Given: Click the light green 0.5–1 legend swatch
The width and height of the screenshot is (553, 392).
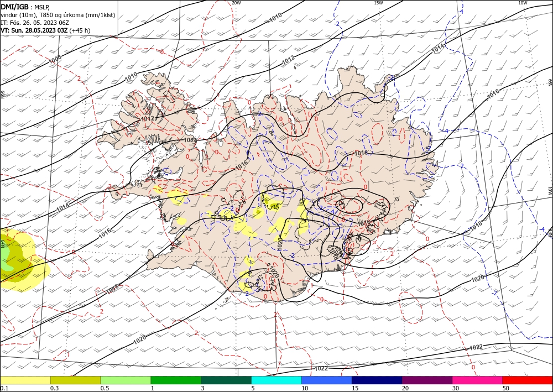Looking at the screenshot, I should pyautogui.click(x=126, y=380).
